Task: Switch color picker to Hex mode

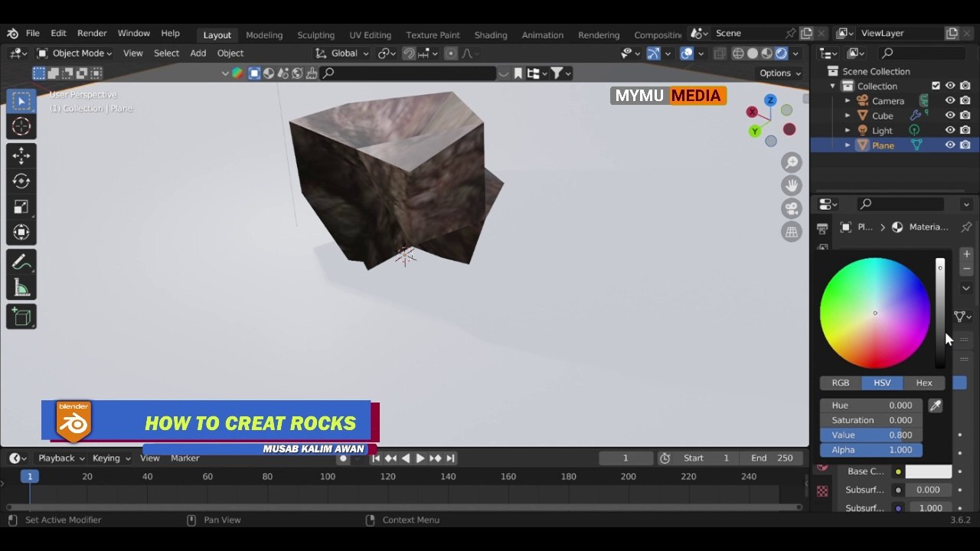Action: [x=924, y=383]
